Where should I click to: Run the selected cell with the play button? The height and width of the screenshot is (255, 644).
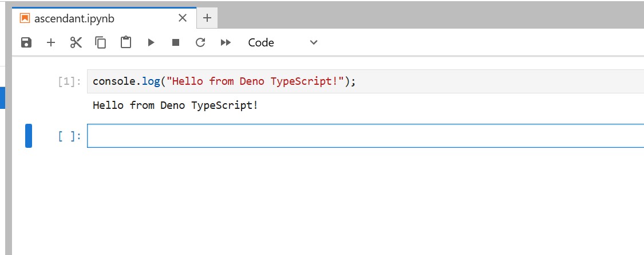tap(151, 42)
